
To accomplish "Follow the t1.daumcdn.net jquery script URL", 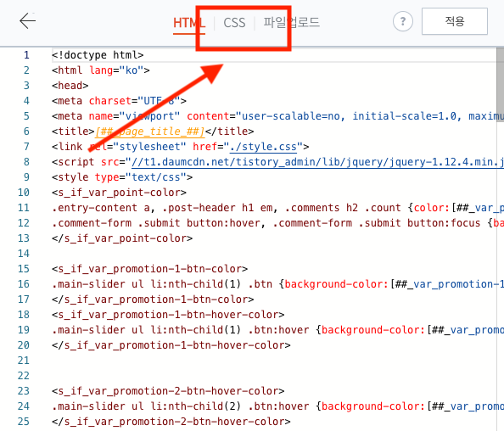I will pyautogui.click(x=317, y=162).
